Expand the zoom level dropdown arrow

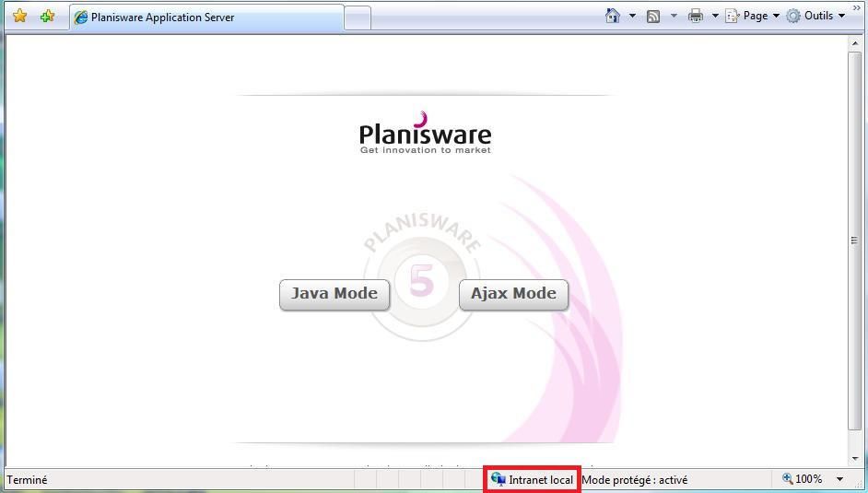coord(839,479)
